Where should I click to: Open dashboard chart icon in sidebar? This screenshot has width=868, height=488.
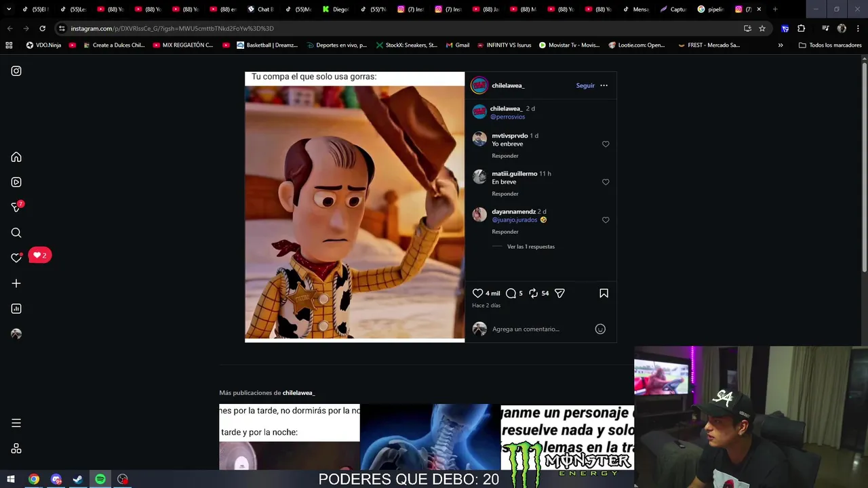pos(16,308)
